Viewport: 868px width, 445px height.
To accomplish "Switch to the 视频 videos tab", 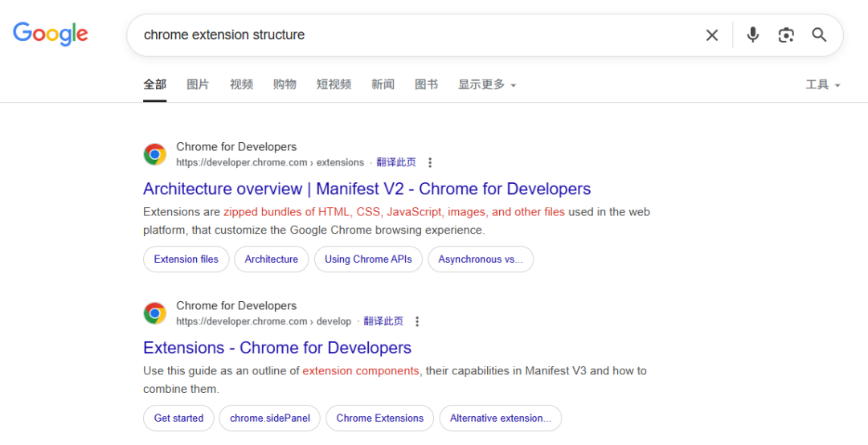I will tap(241, 84).
